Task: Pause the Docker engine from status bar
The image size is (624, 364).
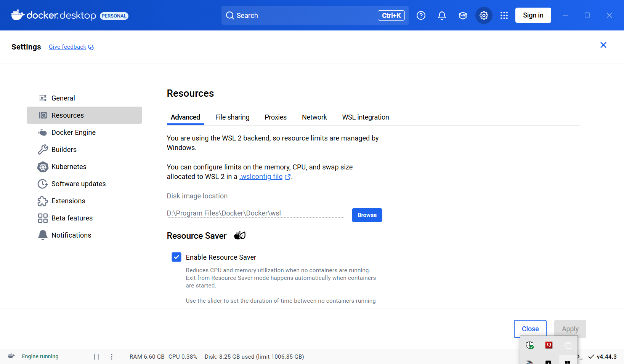Action: (96, 357)
